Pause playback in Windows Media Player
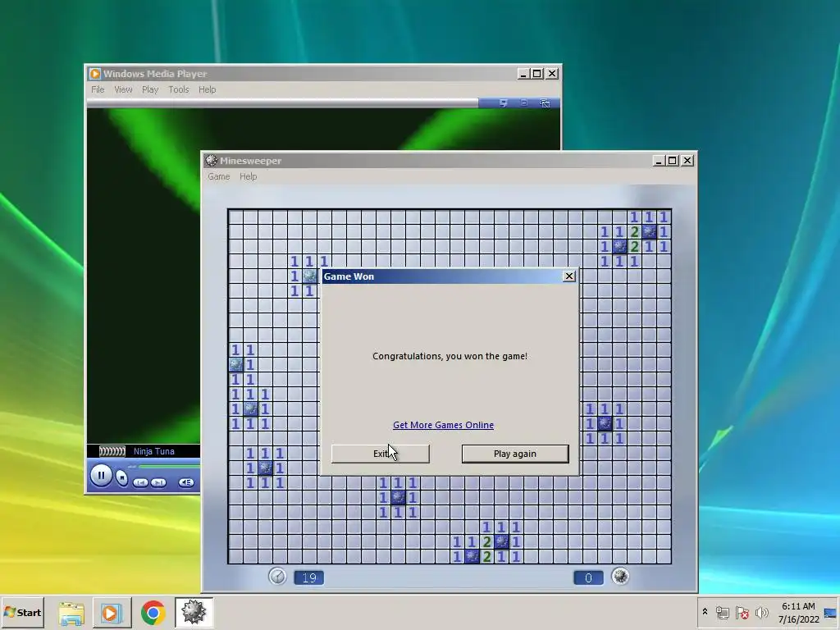Image resolution: width=840 pixels, height=630 pixels. (101, 475)
